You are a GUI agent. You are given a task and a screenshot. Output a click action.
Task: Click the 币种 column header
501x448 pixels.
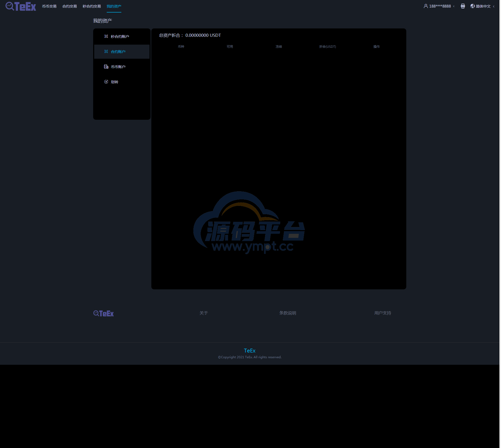click(181, 47)
